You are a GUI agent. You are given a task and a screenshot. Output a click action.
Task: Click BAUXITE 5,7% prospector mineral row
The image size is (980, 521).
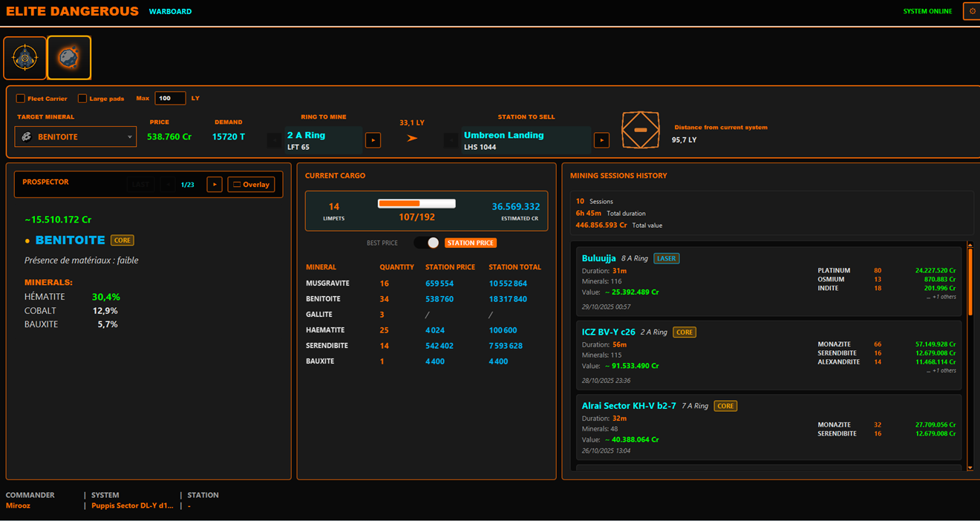tap(71, 324)
